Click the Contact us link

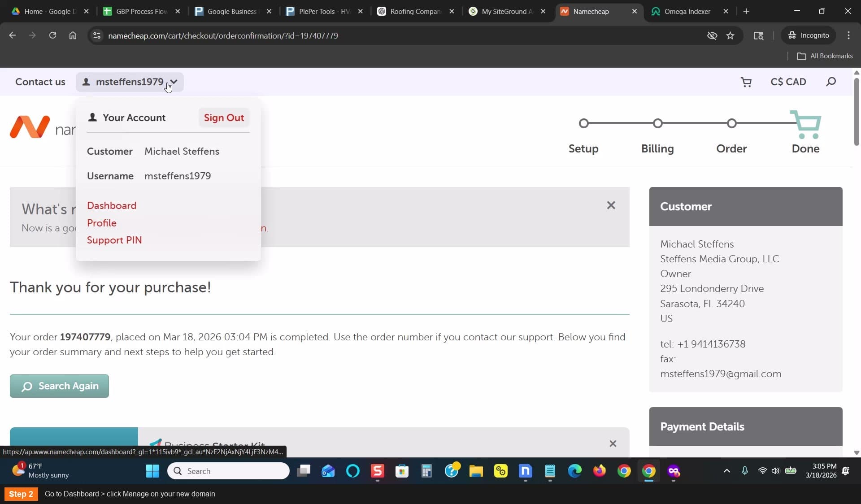(40, 82)
